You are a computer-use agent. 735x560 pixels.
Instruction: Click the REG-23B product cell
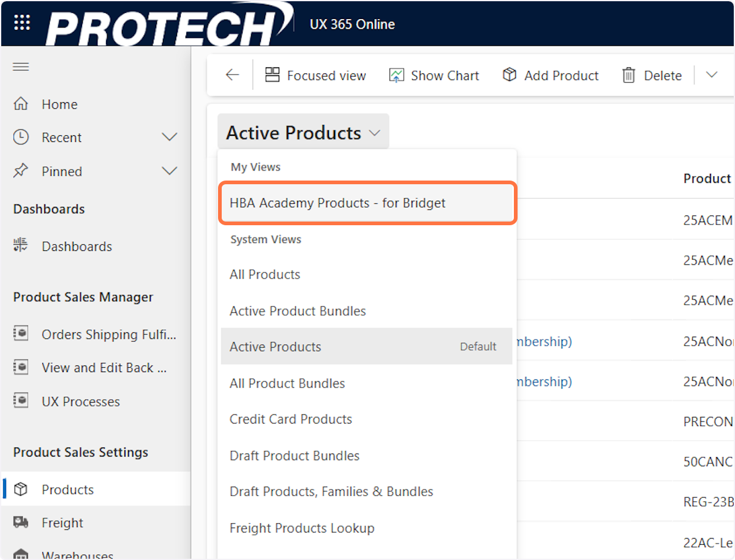[x=708, y=502]
